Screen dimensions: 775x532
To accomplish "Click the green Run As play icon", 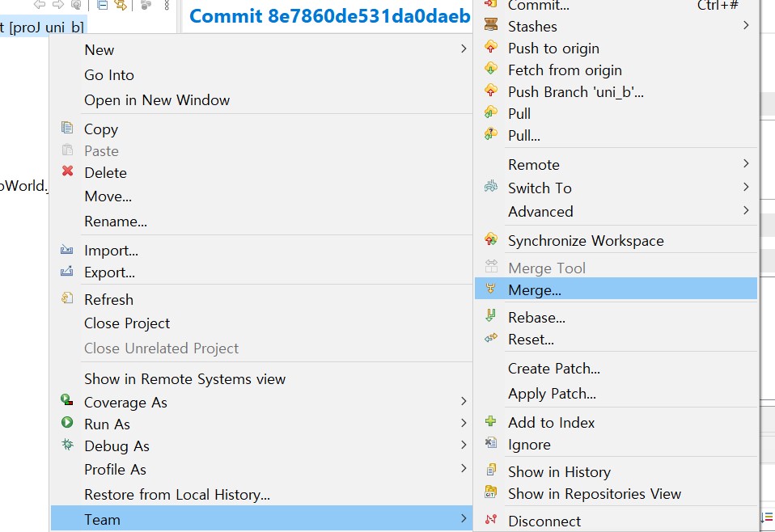I will (x=67, y=422).
